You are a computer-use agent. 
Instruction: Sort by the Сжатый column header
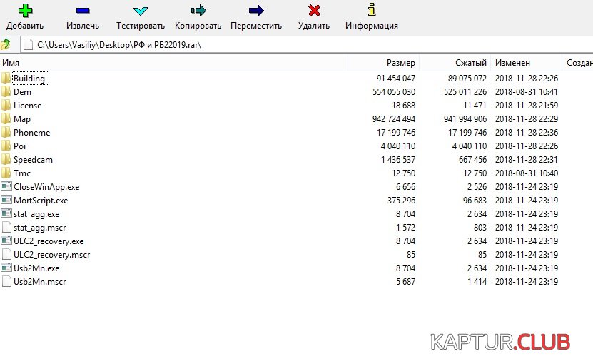tap(455, 63)
